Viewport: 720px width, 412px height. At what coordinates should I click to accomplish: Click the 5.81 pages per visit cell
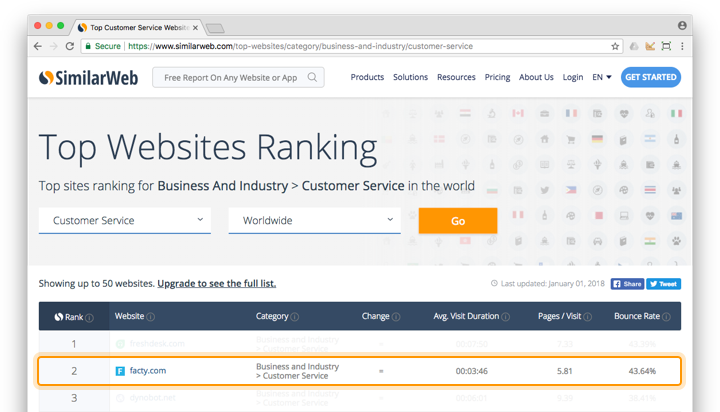565,371
